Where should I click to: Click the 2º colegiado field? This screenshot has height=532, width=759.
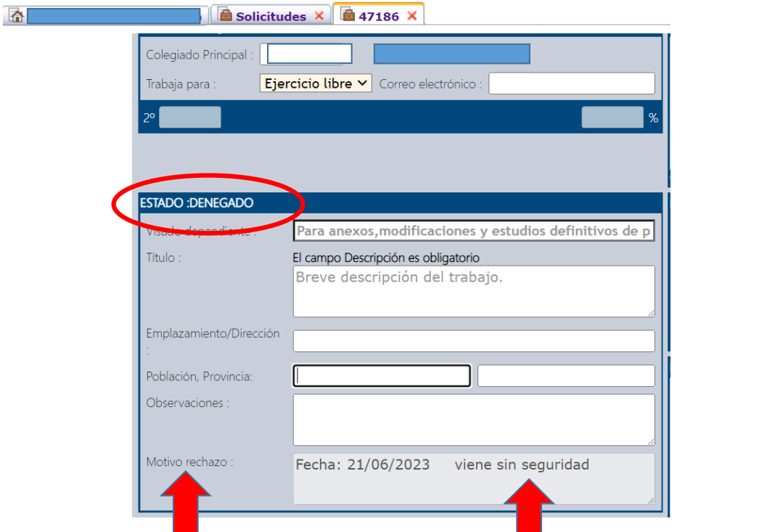190,117
